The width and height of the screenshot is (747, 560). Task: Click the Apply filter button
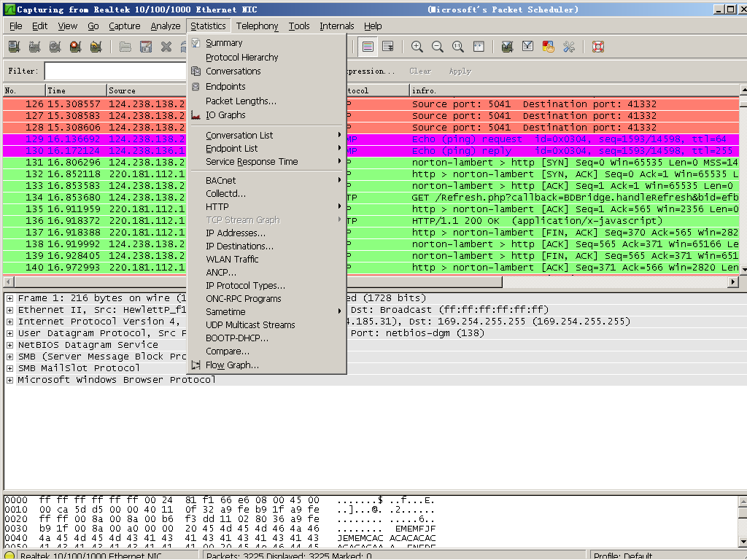460,71
